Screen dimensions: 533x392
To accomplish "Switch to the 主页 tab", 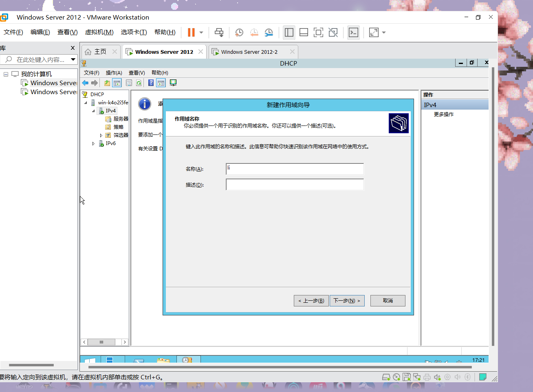I will 100,52.
